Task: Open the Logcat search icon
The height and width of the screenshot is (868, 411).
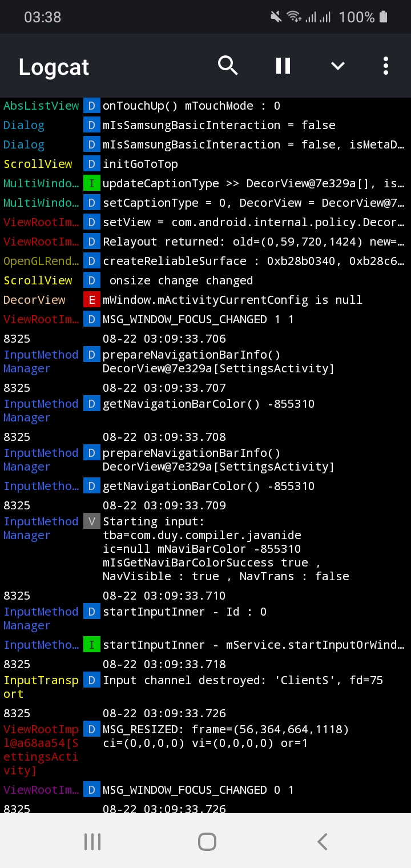Action: click(228, 66)
